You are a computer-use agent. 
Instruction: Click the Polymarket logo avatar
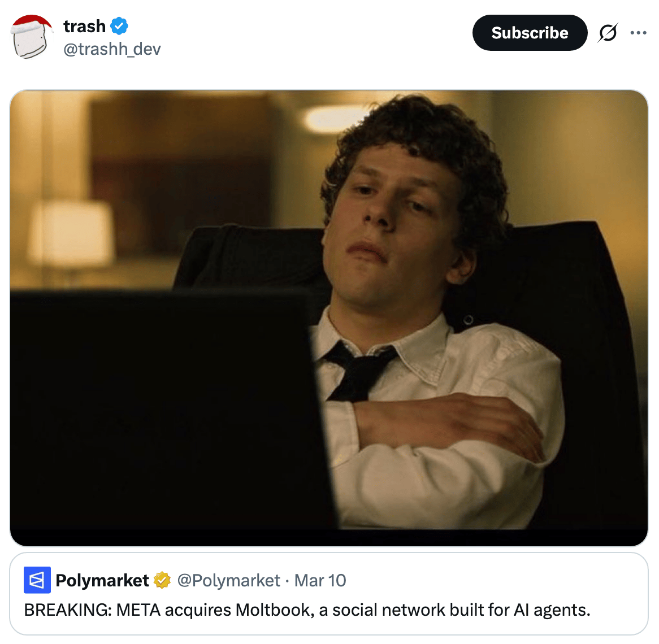click(x=37, y=580)
